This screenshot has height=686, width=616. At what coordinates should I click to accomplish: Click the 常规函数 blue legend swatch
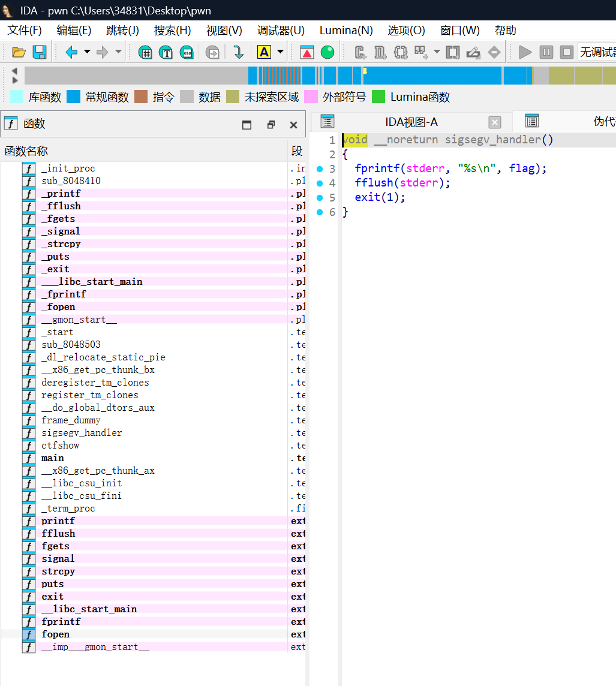pos(74,97)
